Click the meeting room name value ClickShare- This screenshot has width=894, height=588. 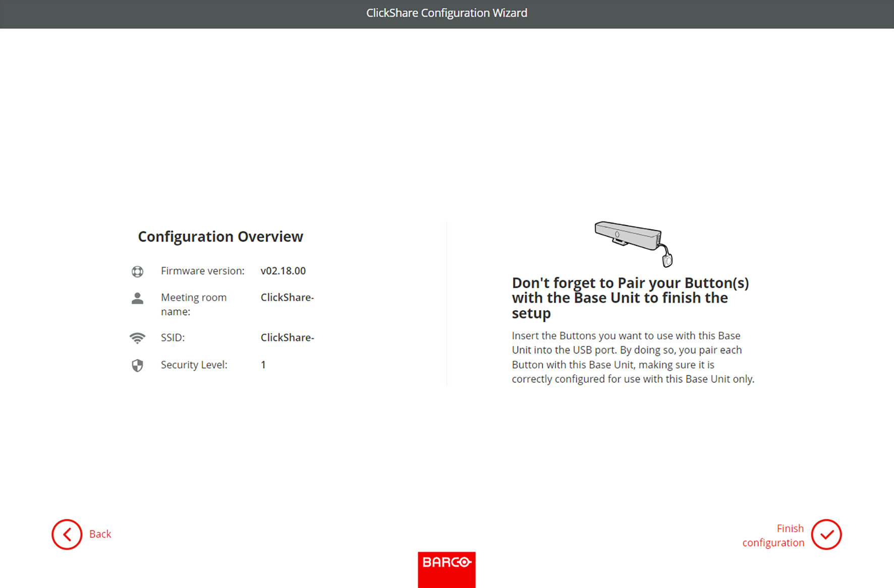pyautogui.click(x=287, y=298)
